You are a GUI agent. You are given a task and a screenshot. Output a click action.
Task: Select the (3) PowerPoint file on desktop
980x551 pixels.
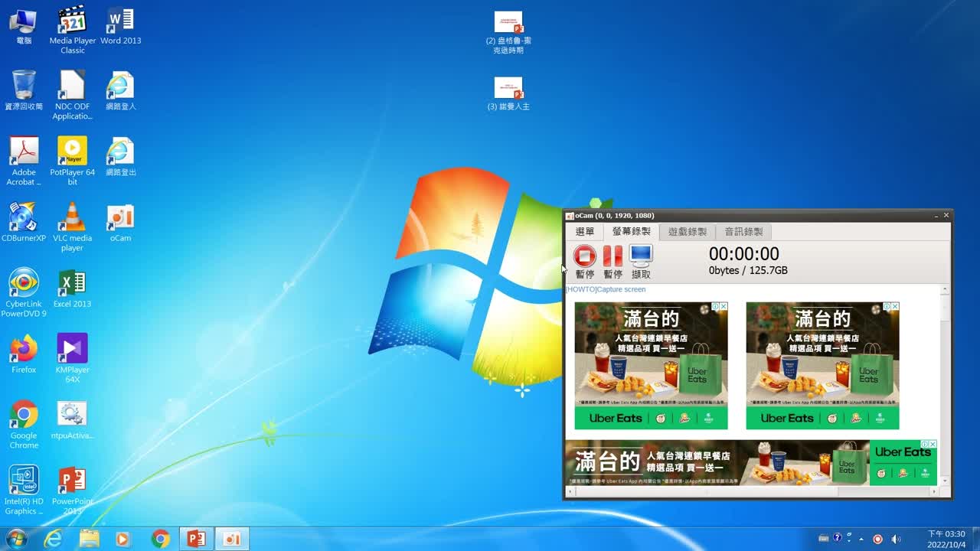pyautogui.click(x=508, y=94)
